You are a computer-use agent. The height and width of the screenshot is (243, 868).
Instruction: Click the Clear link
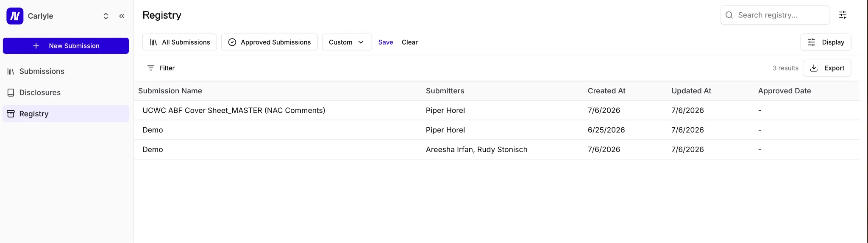(x=410, y=42)
